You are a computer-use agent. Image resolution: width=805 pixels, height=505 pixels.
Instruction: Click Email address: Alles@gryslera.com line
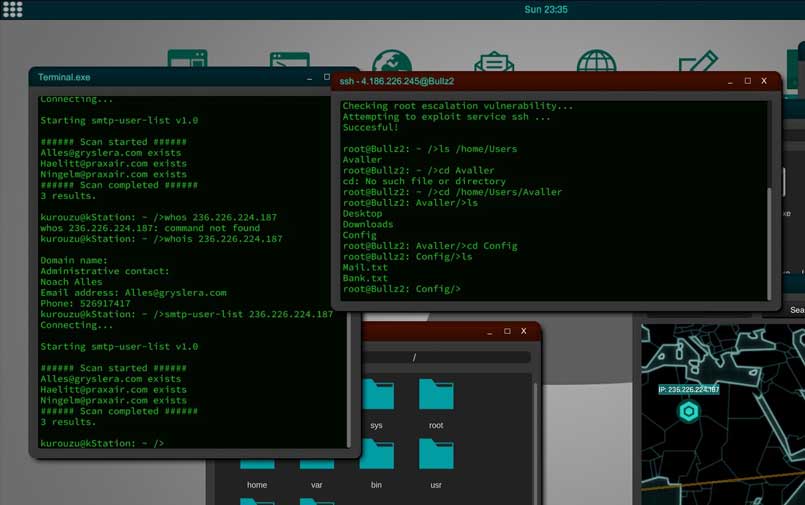133,293
